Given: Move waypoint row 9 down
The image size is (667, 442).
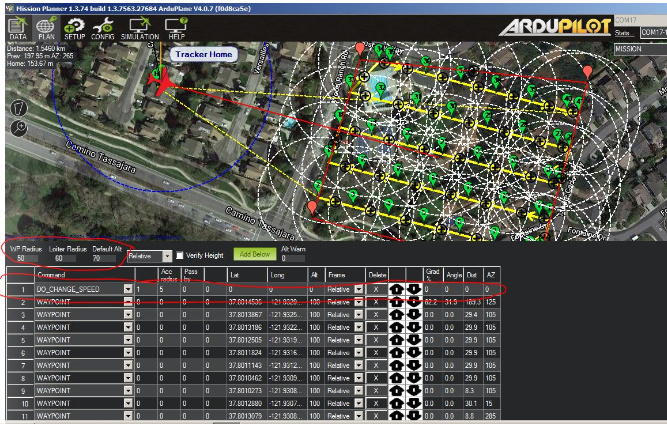Looking at the screenshot, I should coord(414,391).
